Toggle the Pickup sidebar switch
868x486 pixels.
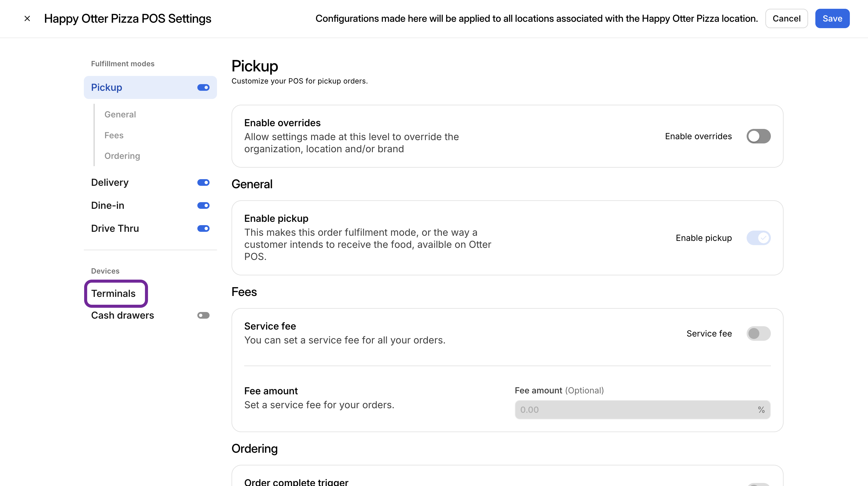[203, 88]
